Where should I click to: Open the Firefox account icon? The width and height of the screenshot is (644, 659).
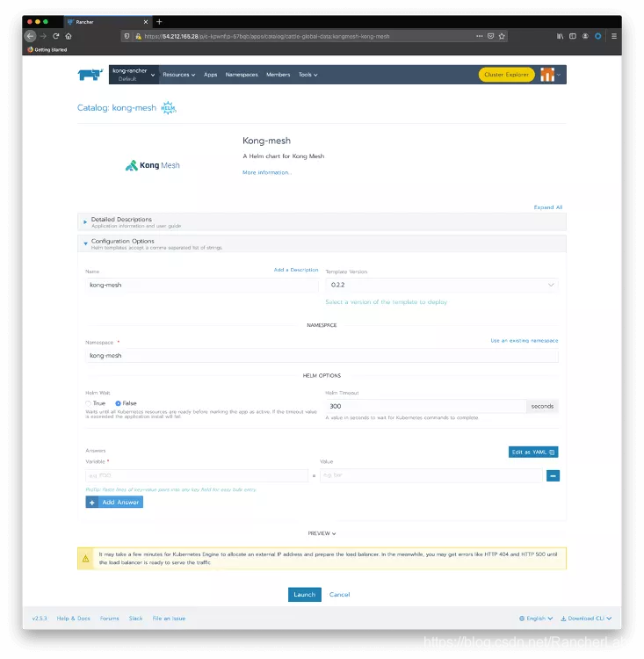tap(585, 36)
